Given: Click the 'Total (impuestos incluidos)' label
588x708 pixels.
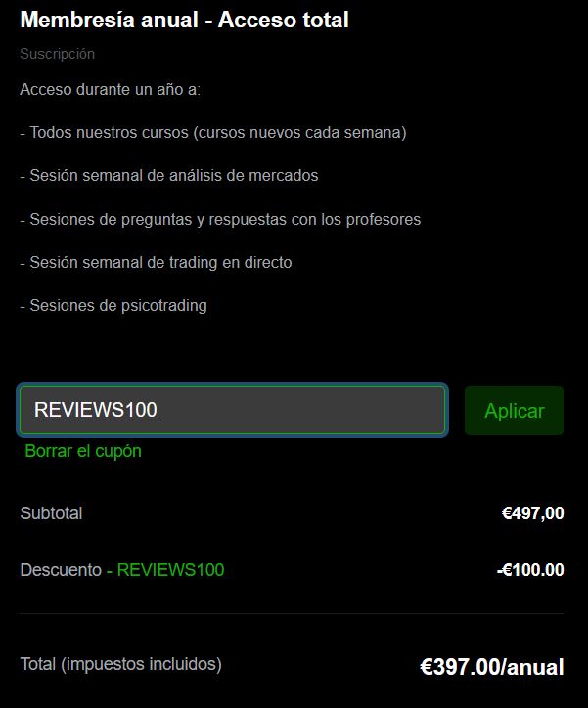Looking at the screenshot, I should (x=120, y=664).
